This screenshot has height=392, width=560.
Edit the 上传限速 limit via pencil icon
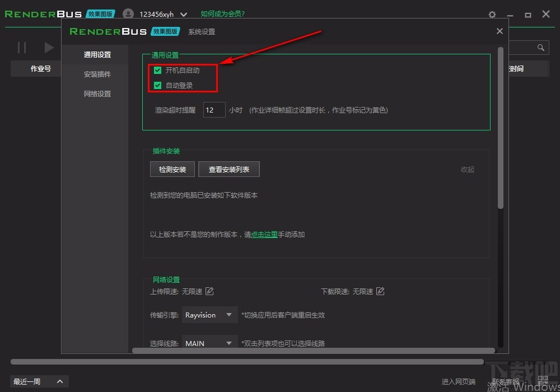209,291
